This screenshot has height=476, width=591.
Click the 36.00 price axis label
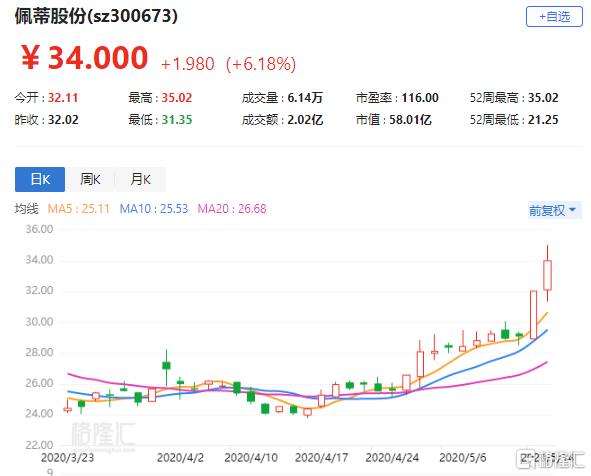click(39, 229)
